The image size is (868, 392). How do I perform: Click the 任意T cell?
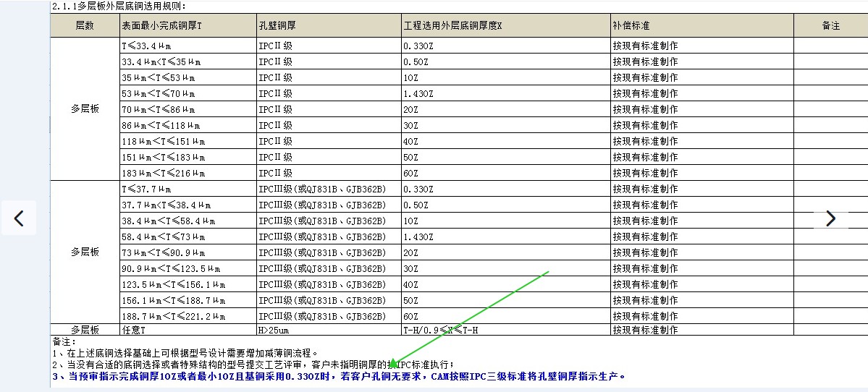pos(188,330)
